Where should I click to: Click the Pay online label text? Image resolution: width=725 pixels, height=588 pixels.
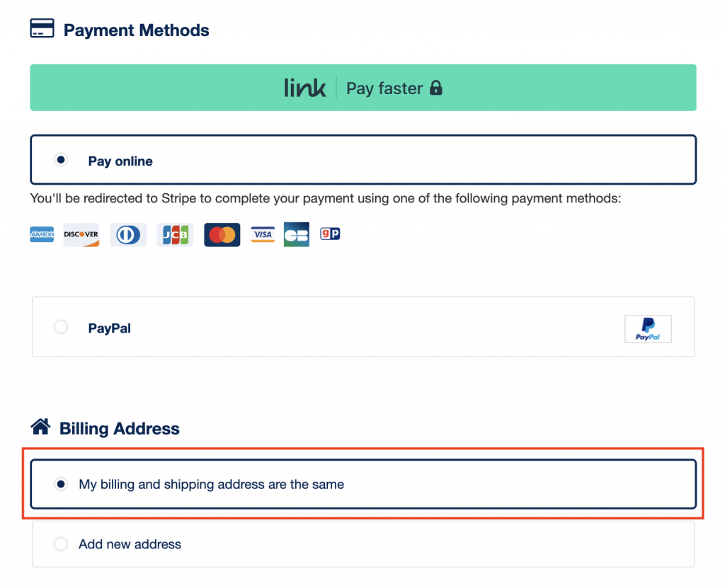[120, 161]
